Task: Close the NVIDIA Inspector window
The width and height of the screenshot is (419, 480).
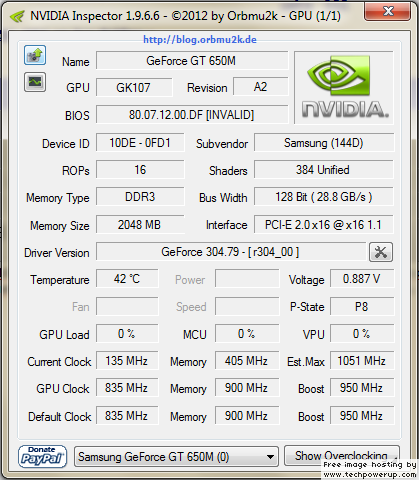Action: tap(387, 12)
